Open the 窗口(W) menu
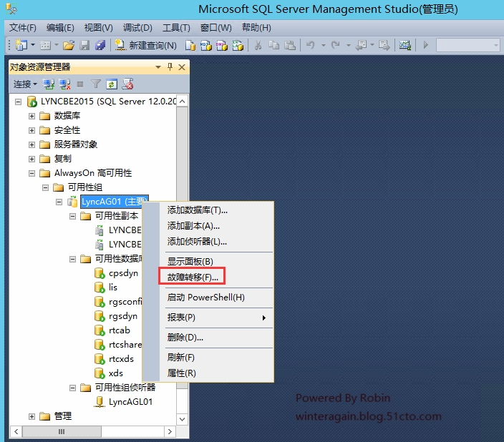The image size is (504, 442). coord(215,28)
